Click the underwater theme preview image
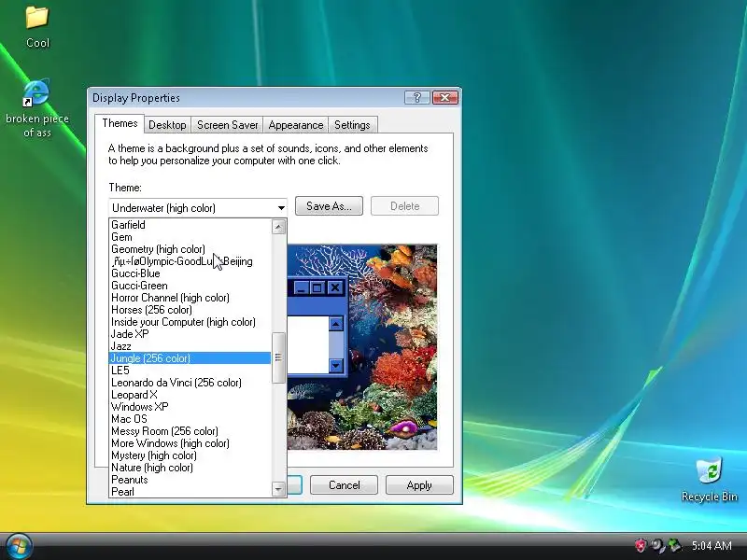Screen dimensions: 747x560 [x=362, y=347]
